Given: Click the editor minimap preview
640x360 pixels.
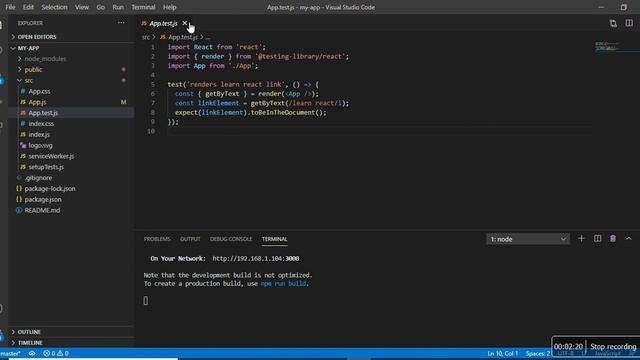Looking at the screenshot, I should pos(607,46).
